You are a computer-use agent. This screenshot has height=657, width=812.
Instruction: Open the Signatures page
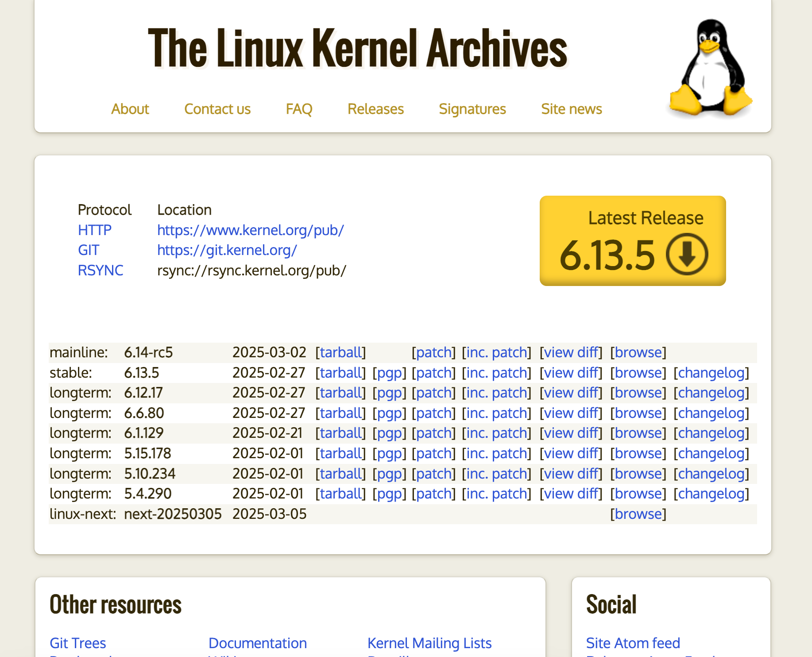pyautogui.click(x=472, y=109)
